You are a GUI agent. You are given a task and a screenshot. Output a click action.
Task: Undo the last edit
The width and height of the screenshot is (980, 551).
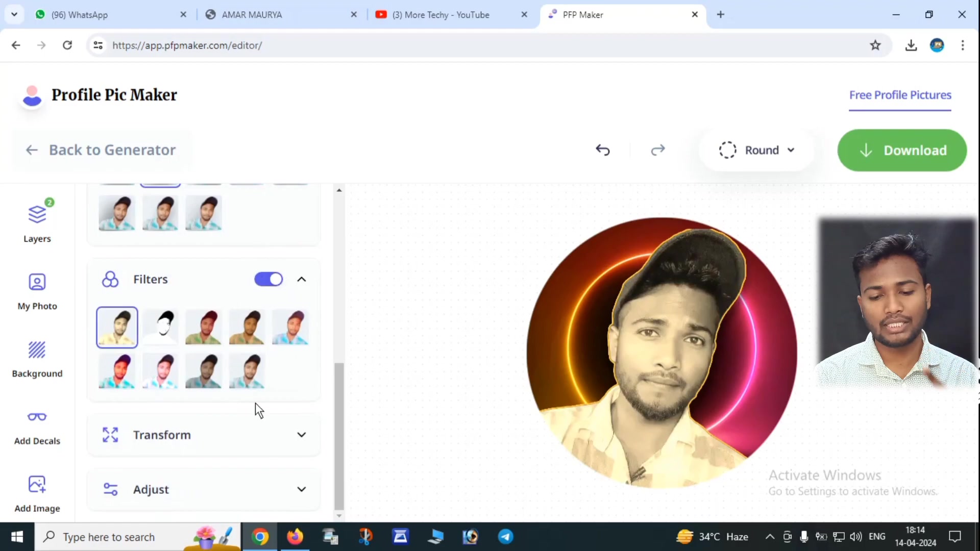(x=603, y=150)
